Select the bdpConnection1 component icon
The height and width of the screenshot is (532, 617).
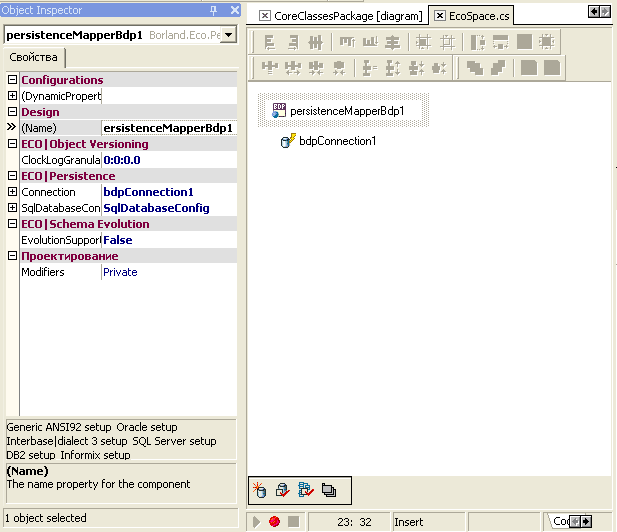click(x=288, y=141)
